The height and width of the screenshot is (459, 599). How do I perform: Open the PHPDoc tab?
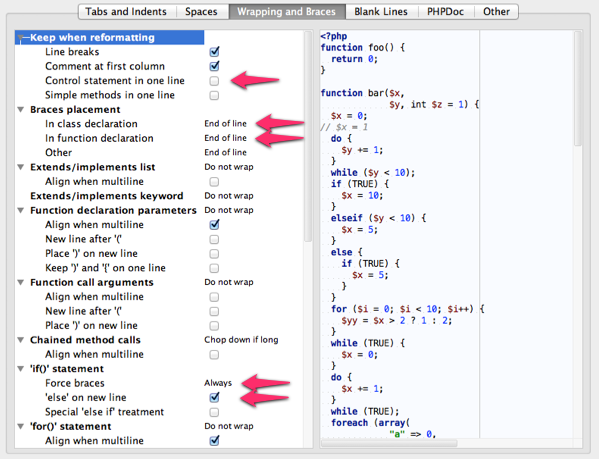pyautogui.click(x=445, y=11)
